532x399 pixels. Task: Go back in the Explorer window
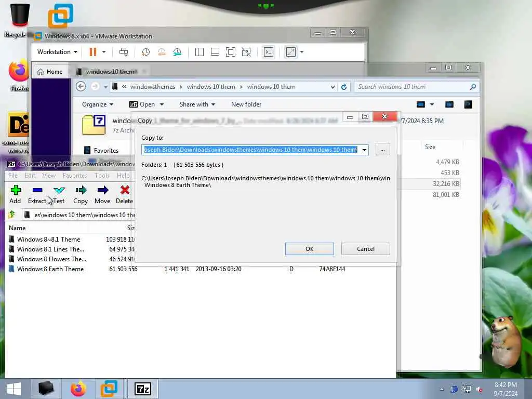tap(81, 87)
